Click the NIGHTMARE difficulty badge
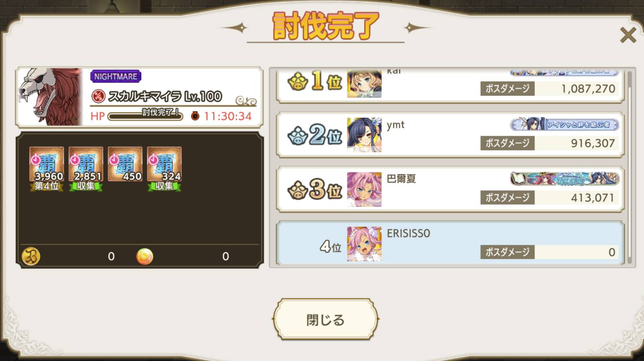 coord(115,76)
